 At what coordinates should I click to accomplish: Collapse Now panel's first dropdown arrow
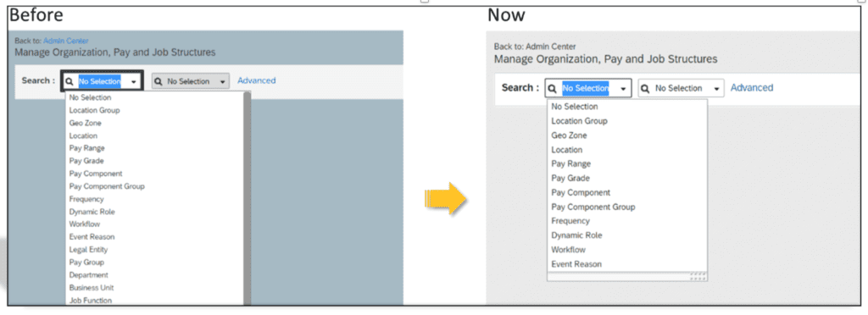click(623, 88)
